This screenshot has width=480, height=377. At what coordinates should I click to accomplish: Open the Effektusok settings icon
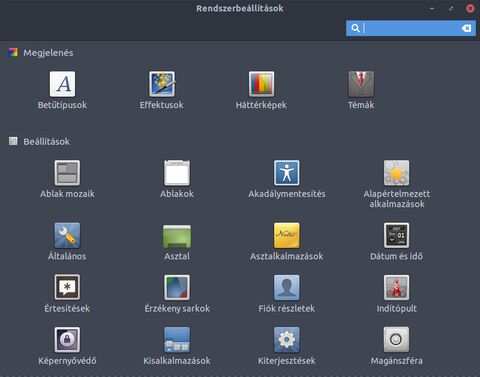pos(162,84)
